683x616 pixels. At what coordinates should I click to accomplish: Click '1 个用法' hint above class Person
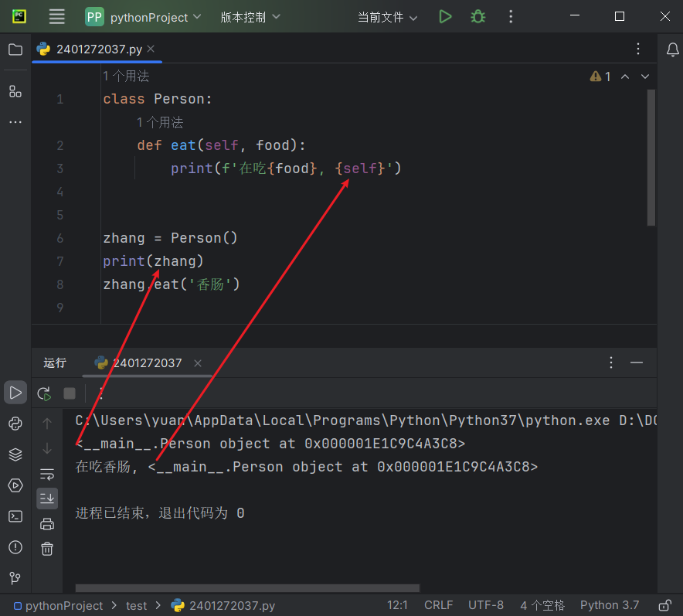point(126,77)
